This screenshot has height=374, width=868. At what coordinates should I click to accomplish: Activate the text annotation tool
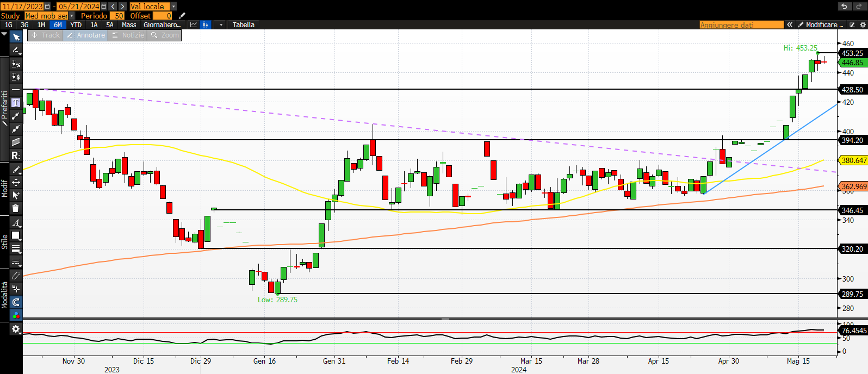click(16, 103)
